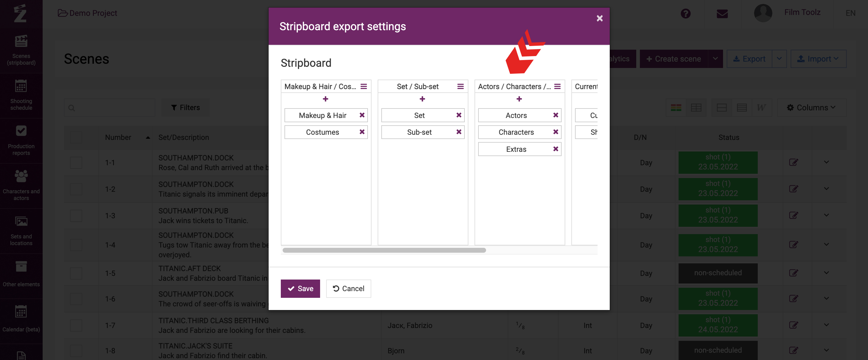
Task: Select checkbox for scene 1-2
Action: [x=76, y=189]
